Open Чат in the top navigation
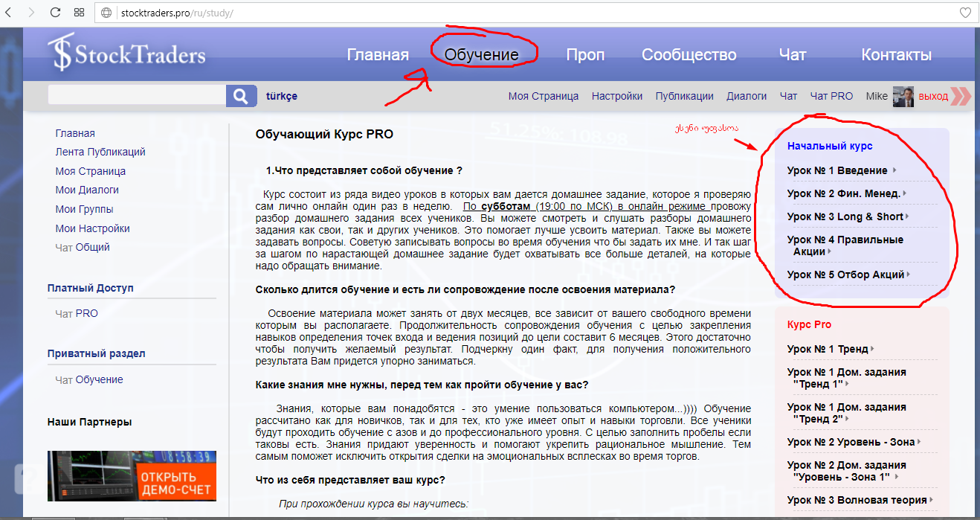Image resolution: width=980 pixels, height=520 pixels. [793, 55]
